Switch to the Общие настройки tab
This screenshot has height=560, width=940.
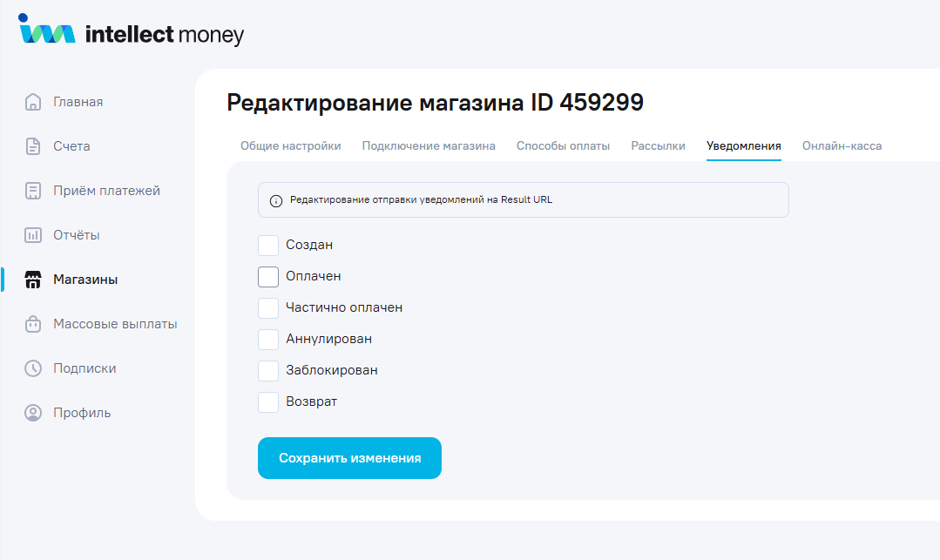point(290,146)
